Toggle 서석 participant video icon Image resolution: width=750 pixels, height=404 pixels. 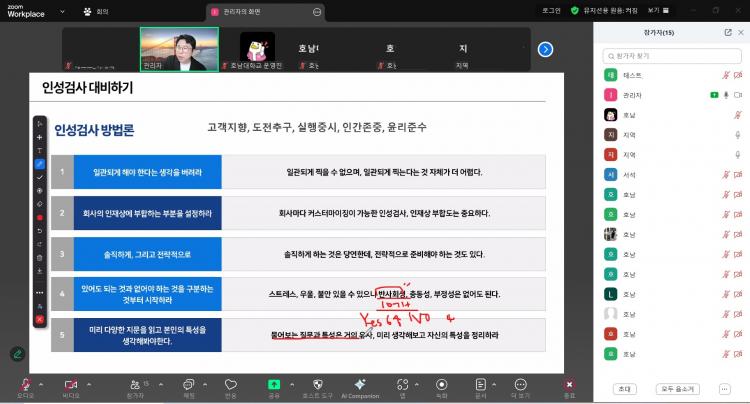click(738, 175)
